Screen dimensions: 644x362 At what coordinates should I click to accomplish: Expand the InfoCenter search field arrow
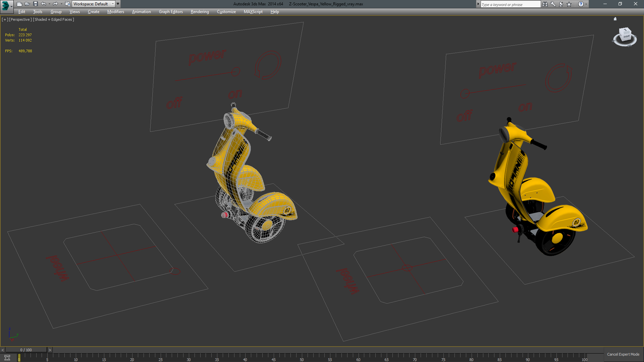click(x=478, y=4)
